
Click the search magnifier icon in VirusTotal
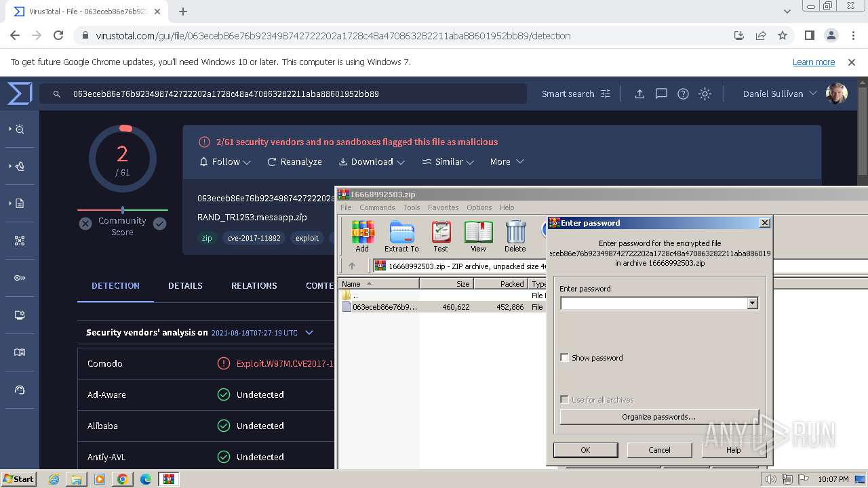(57, 94)
